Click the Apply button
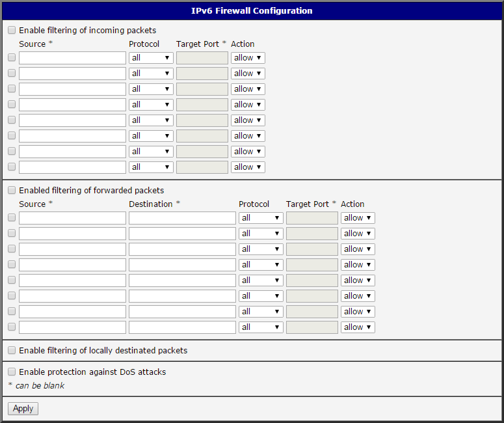Screen dimensions: 504x423 [x=23, y=409]
